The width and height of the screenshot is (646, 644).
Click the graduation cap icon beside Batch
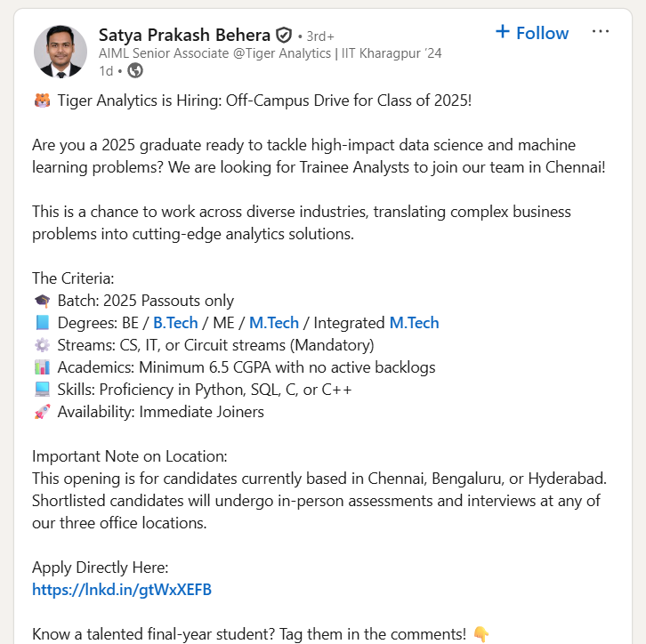point(42,301)
